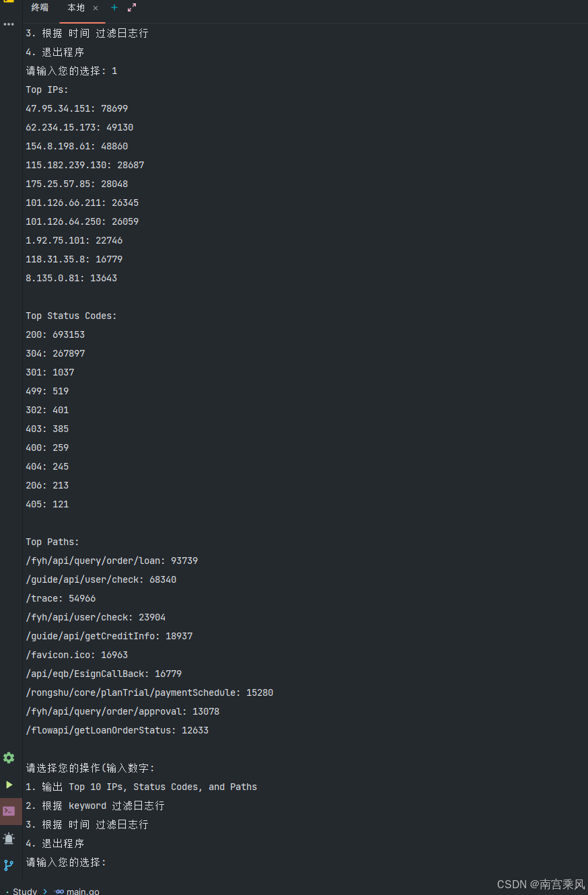Expand the breadcrumb chevron after Study
Image resolution: width=588 pixels, height=895 pixels.
click(45, 891)
